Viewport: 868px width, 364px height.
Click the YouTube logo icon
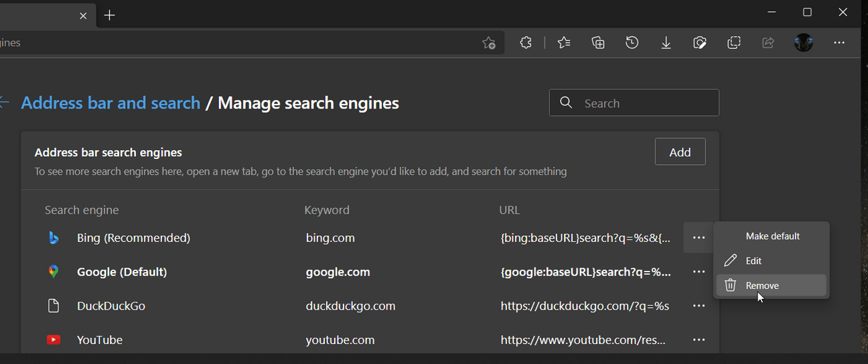pos(54,340)
